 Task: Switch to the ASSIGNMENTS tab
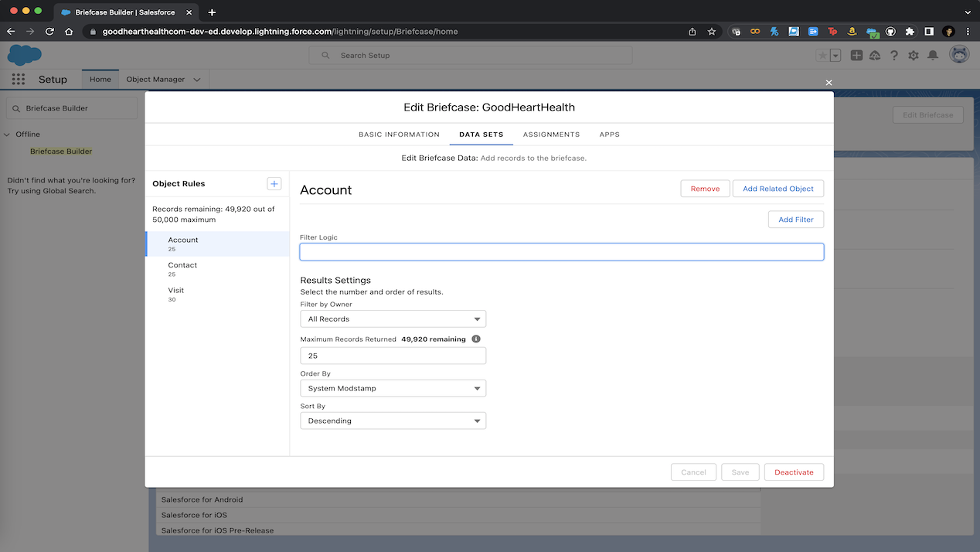pyautogui.click(x=551, y=135)
